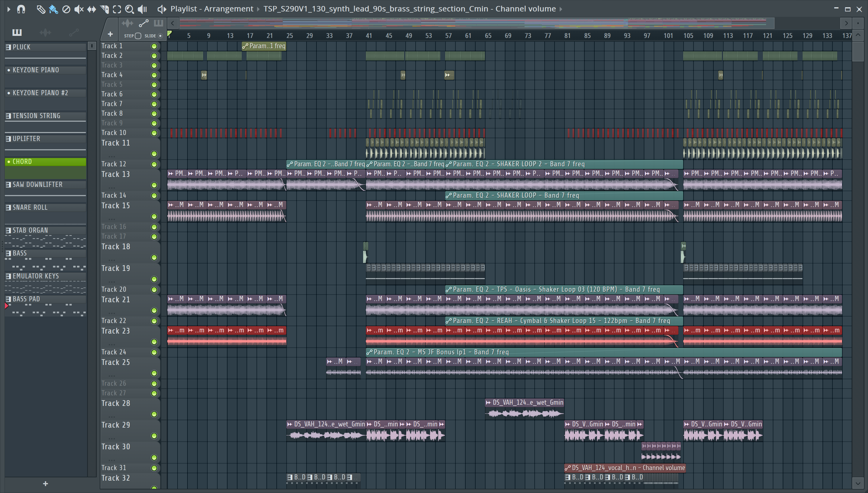868x493 pixels.
Task: Select the EMULATOR KEYS pattern
Action: click(x=46, y=276)
